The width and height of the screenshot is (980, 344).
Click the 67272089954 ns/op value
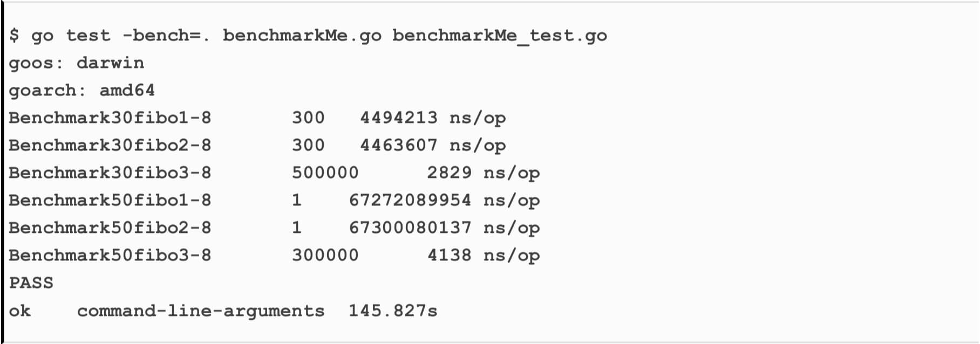point(445,201)
